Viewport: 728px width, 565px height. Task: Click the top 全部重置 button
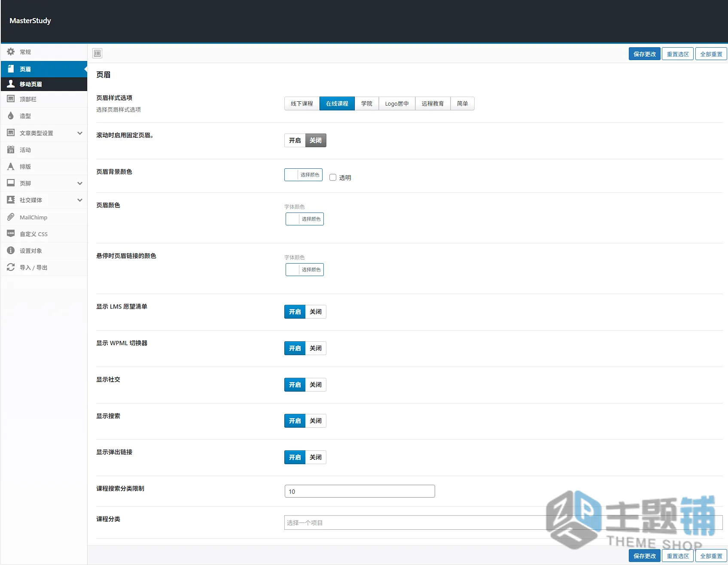click(711, 54)
